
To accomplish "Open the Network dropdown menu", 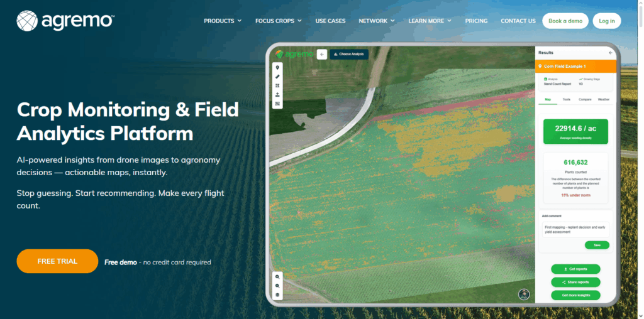I will (x=376, y=21).
